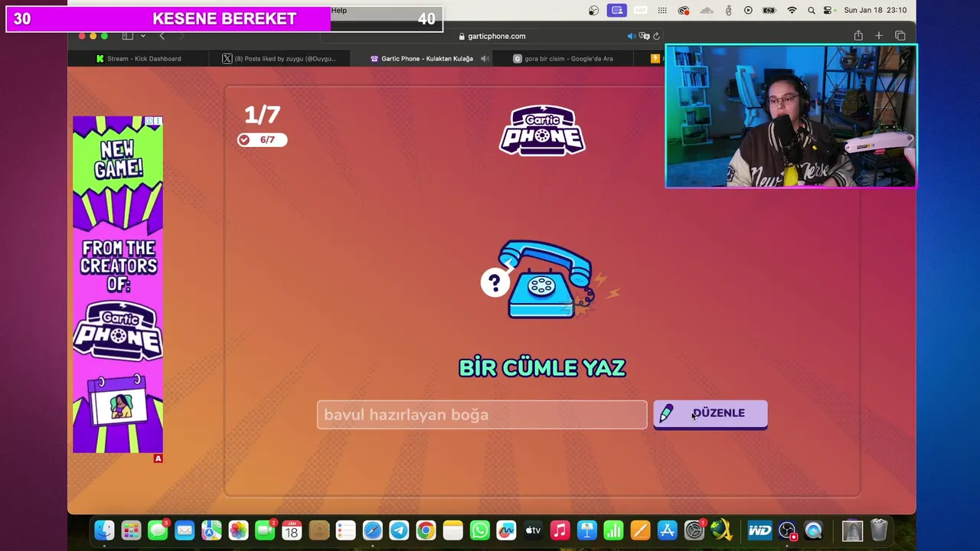The width and height of the screenshot is (980, 551).
Task: Open Reminders from the Dock
Action: click(x=345, y=530)
